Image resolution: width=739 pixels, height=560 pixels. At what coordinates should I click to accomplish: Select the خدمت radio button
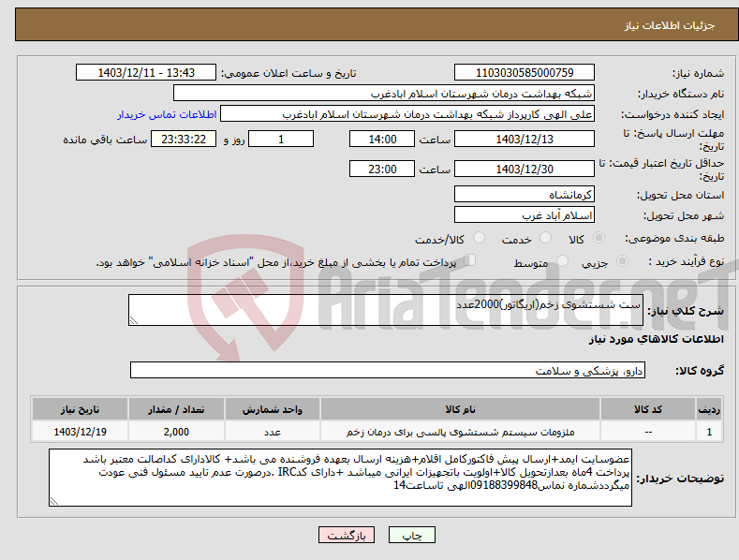click(545, 238)
